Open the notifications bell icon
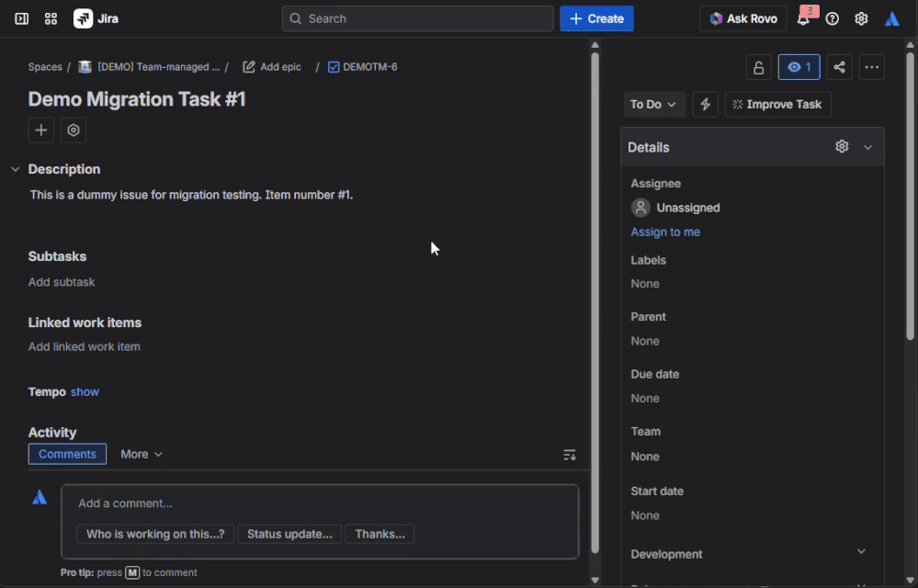This screenshot has width=918, height=588. [803, 18]
